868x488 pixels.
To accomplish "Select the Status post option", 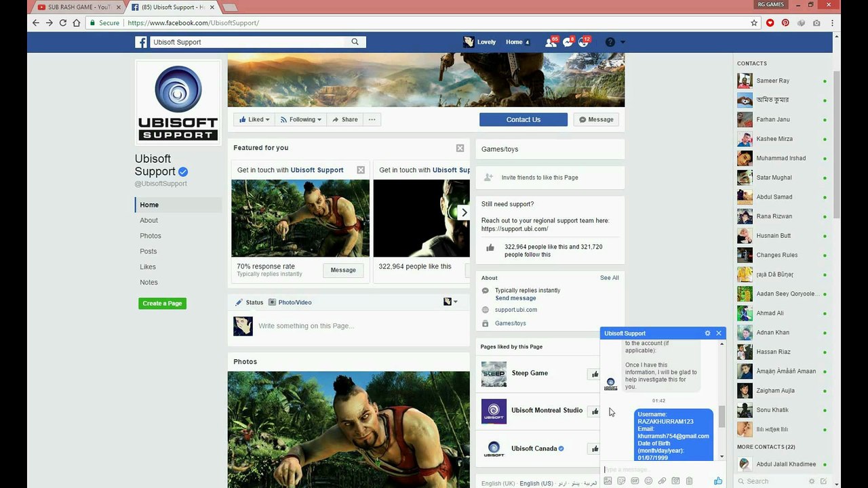I will 249,302.
